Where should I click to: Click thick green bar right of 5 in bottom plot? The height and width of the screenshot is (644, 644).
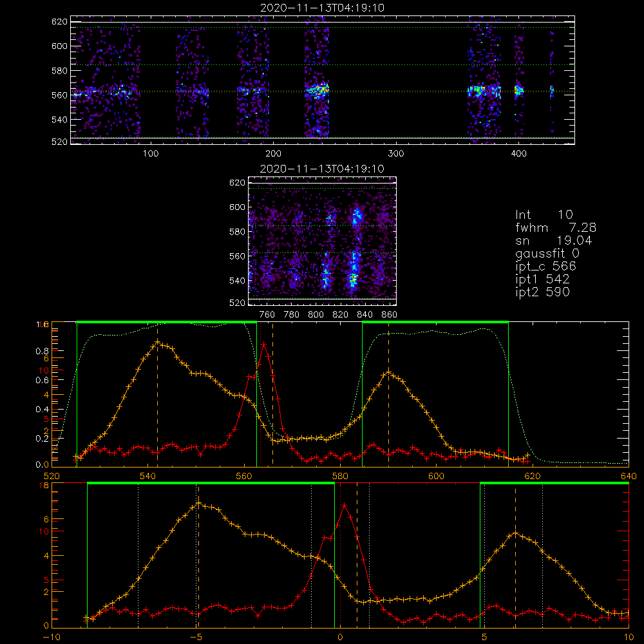coord(554,484)
